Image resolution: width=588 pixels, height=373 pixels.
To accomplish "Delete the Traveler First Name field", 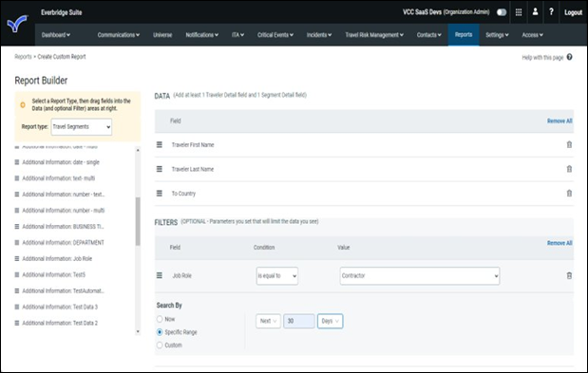I will click(569, 144).
